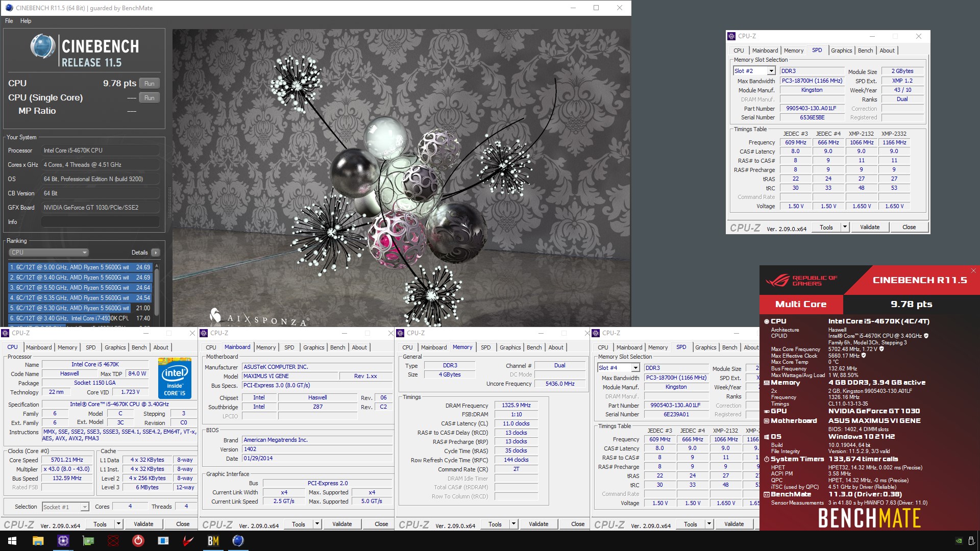Click the Cinebench Info input field

tap(100, 222)
